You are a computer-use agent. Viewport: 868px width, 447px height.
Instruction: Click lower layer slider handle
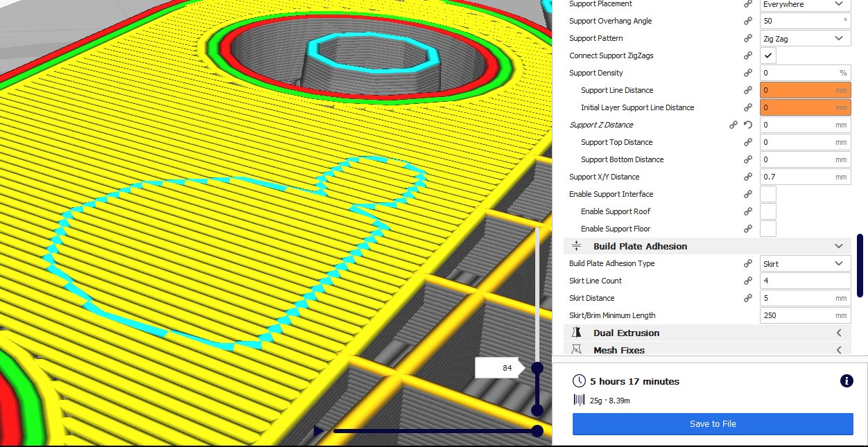[x=537, y=410]
